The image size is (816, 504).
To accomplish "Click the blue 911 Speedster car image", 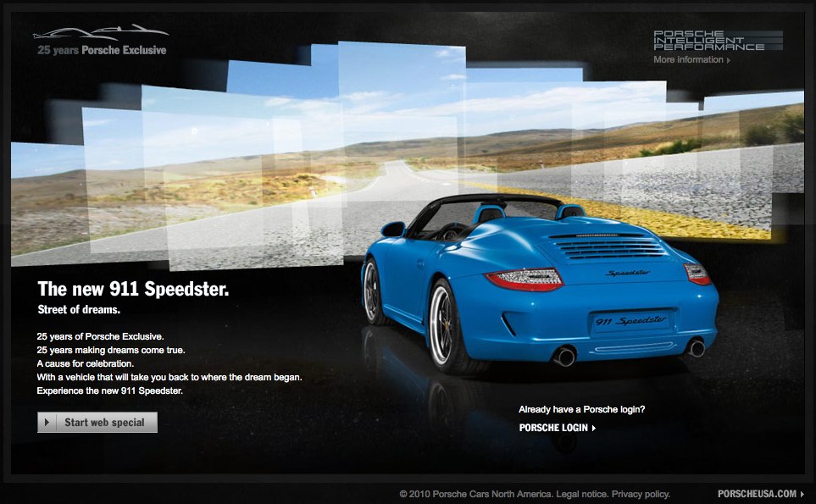I will click(x=540, y=282).
